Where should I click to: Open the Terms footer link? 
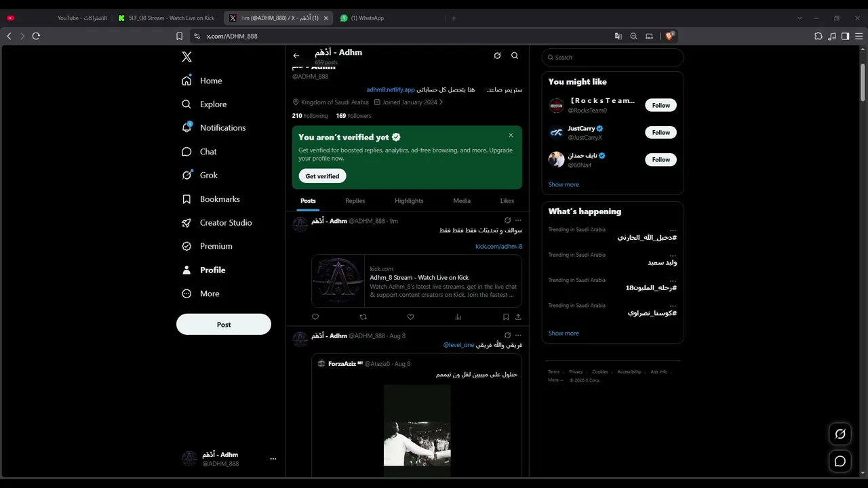(x=554, y=371)
